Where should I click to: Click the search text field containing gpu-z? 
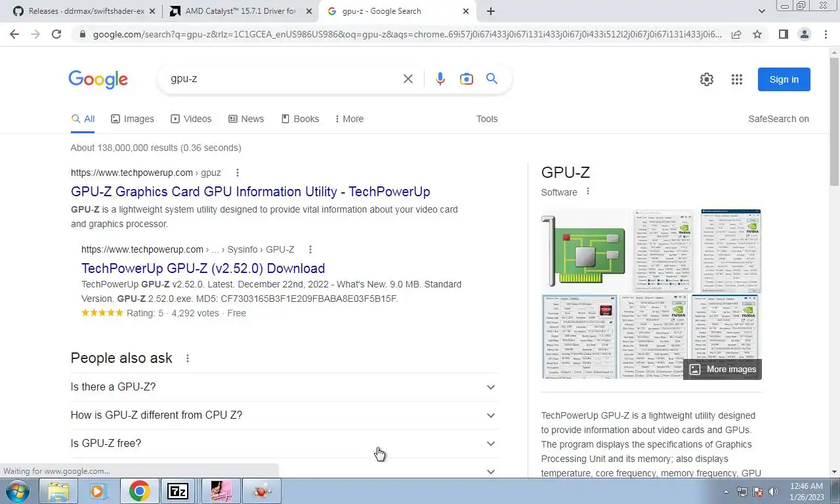click(x=282, y=79)
